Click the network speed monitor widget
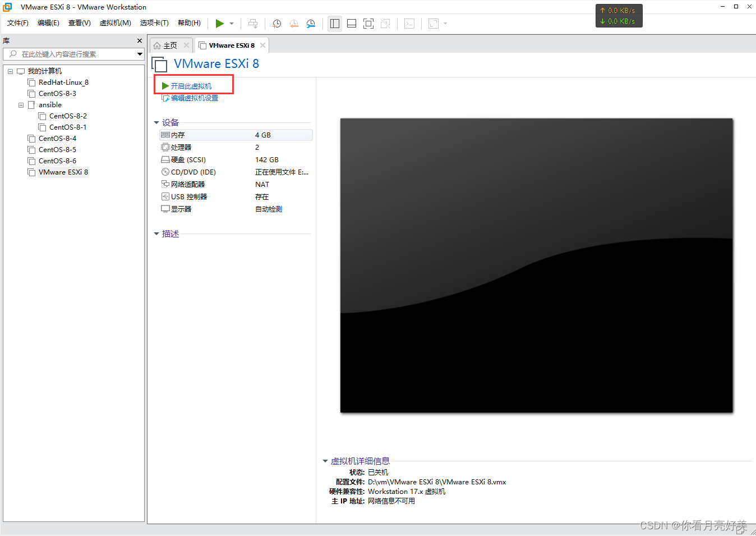The image size is (756, 536). point(619,16)
